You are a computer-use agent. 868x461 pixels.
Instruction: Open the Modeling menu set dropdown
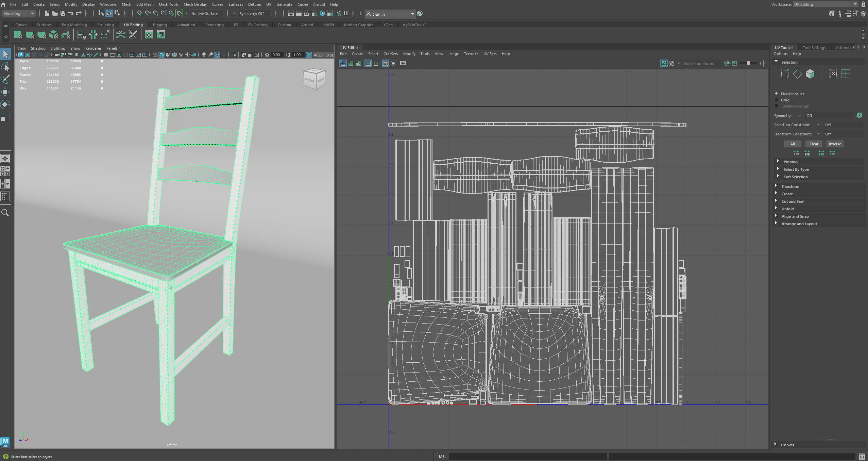coord(19,14)
